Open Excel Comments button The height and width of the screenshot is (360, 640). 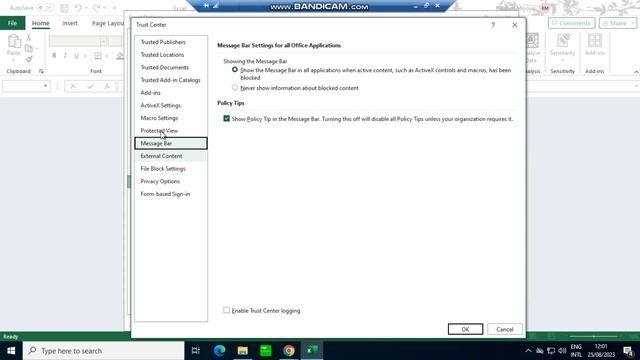click(571, 23)
